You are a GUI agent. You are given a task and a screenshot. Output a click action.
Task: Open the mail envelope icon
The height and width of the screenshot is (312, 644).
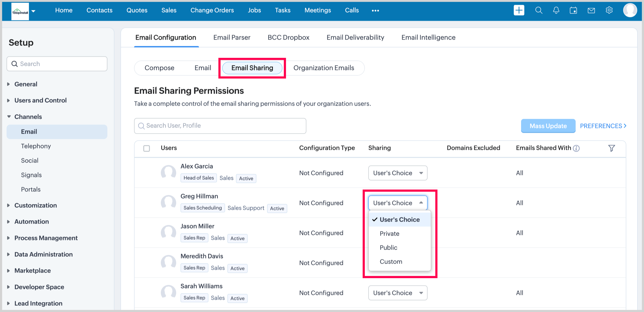click(x=591, y=11)
